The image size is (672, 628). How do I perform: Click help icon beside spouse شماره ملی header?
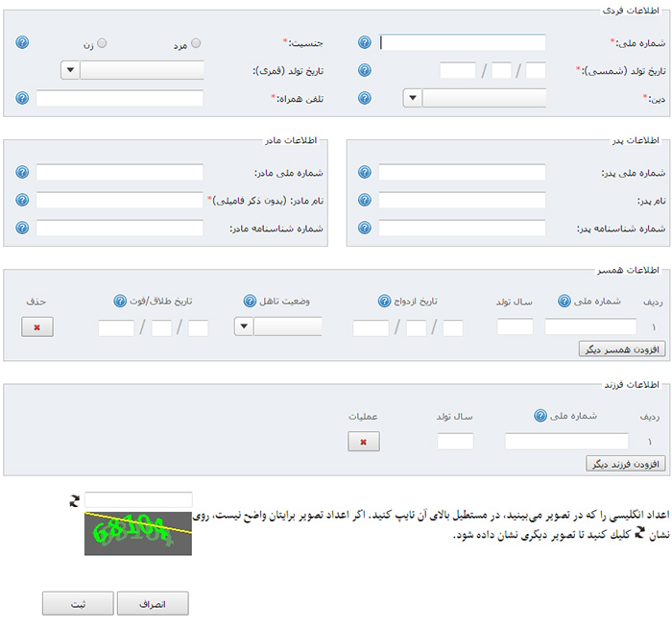click(x=564, y=301)
